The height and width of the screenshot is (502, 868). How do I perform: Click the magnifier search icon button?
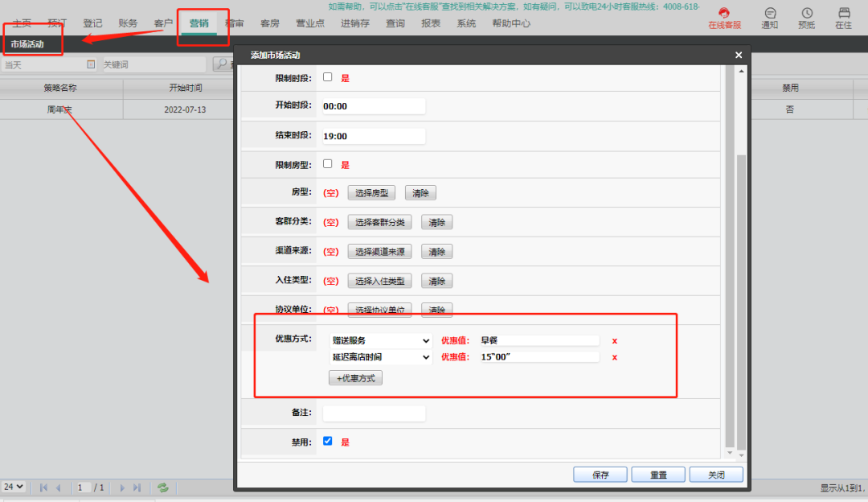click(222, 64)
